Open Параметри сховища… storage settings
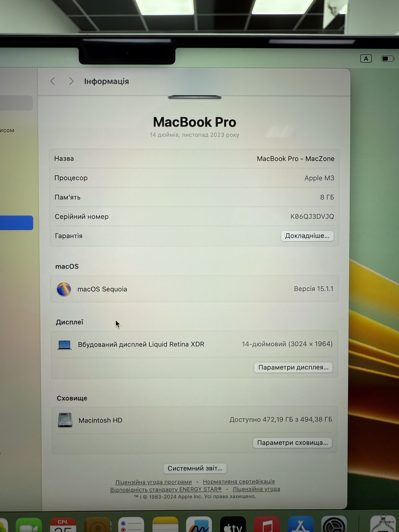Screen dimensions: 399x532 [x=292, y=442]
